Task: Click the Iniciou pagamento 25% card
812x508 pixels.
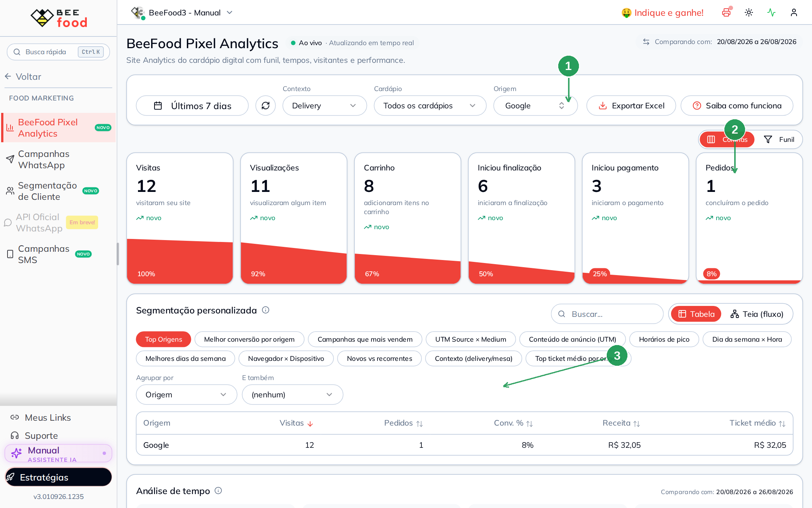Action: (x=636, y=218)
